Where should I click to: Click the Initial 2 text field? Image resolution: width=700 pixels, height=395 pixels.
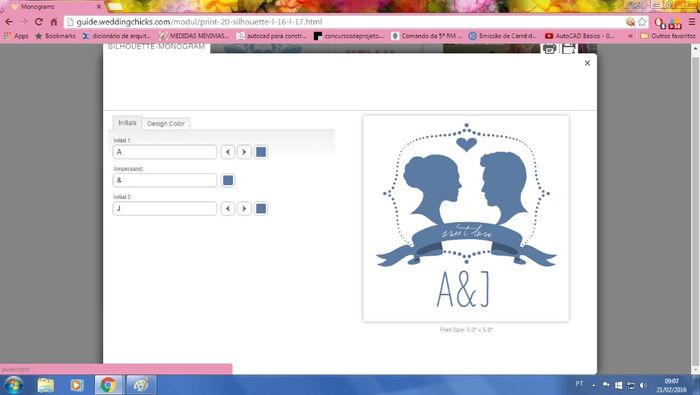click(x=165, y=208)
